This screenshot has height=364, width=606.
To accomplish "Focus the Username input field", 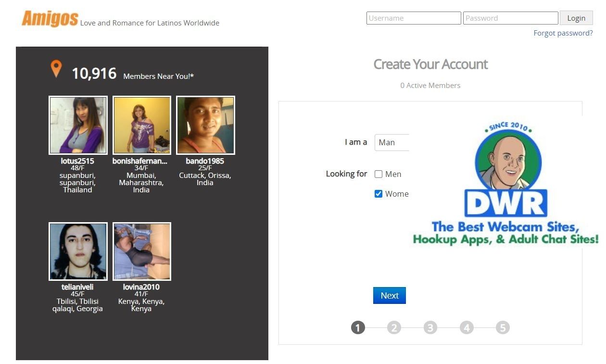I will [413, 18].
